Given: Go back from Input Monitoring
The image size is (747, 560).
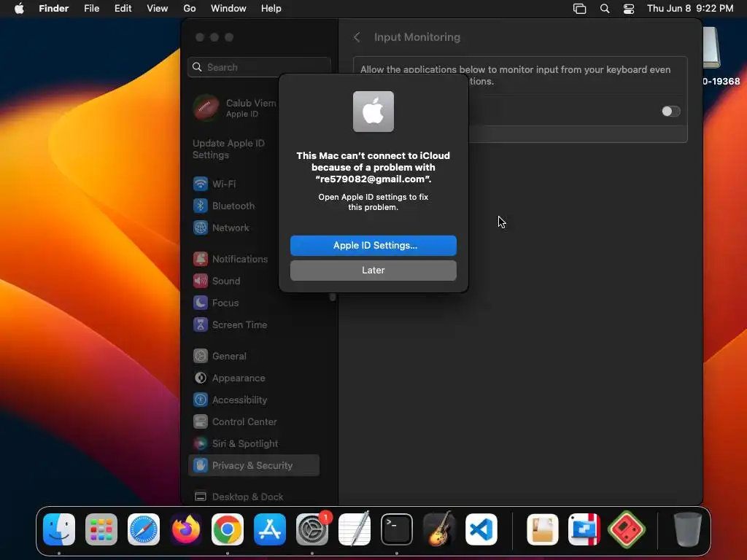Looking at the screenshot, I should (357, 37).
